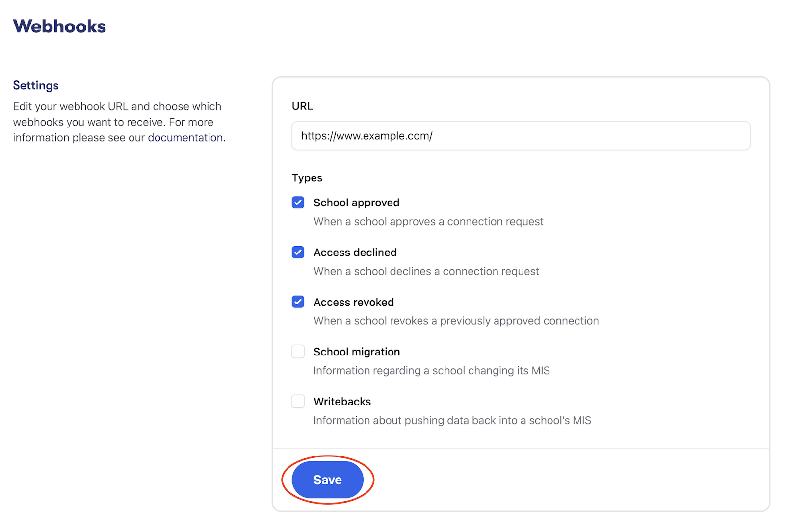Click the Access revoked label text

point(353,302)
